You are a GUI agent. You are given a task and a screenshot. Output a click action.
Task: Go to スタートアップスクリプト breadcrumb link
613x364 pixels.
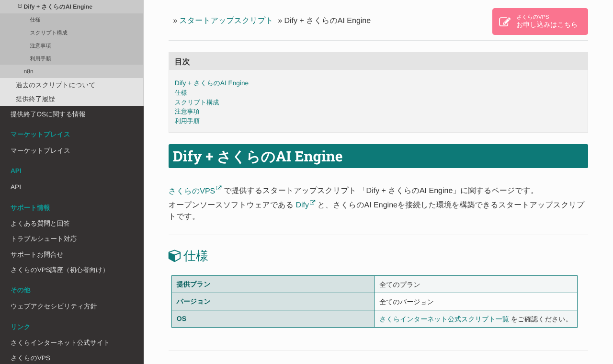[x=226, y=21]
